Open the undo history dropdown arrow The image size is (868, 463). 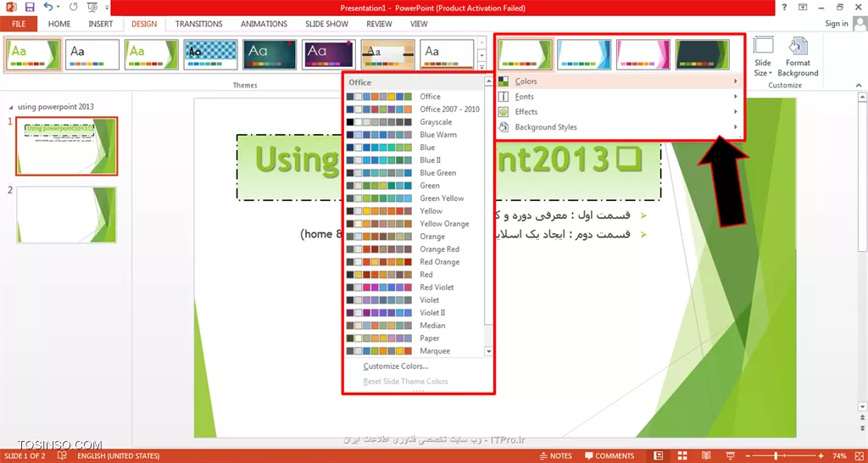(x=59, y=8)
